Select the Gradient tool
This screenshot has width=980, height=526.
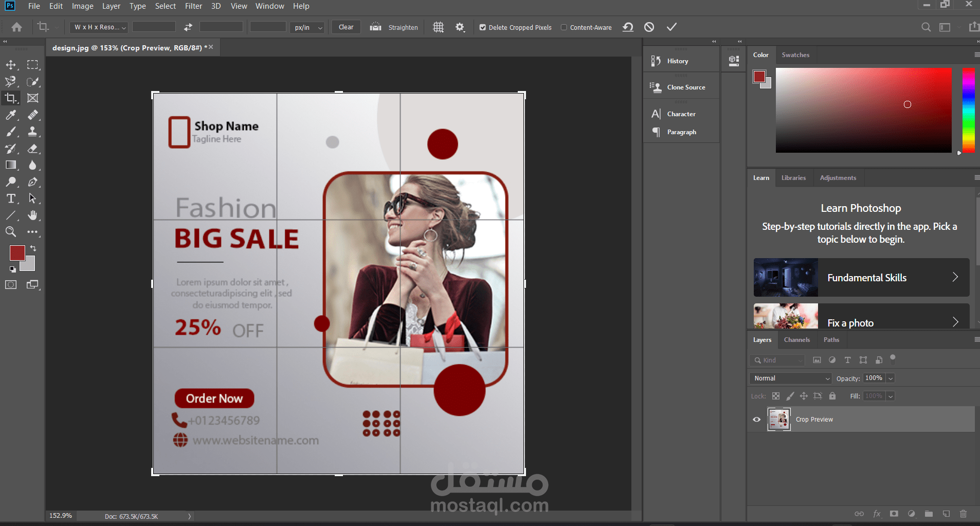point(11,165)
